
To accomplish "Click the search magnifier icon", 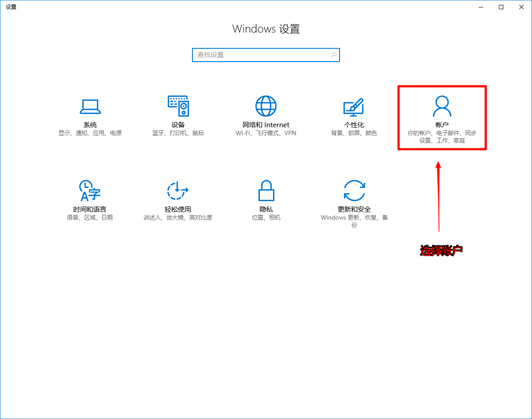I will 333,55.
